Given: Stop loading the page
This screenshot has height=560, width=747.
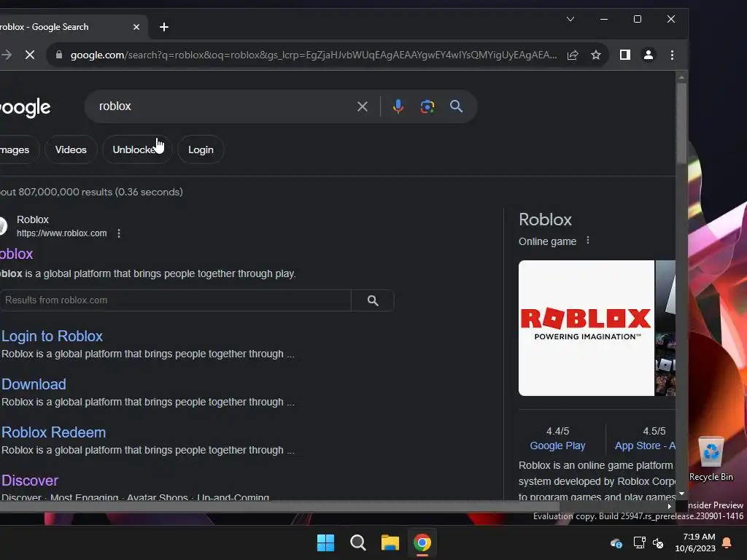Looking at the screenshot, I should tap(30, 55).
